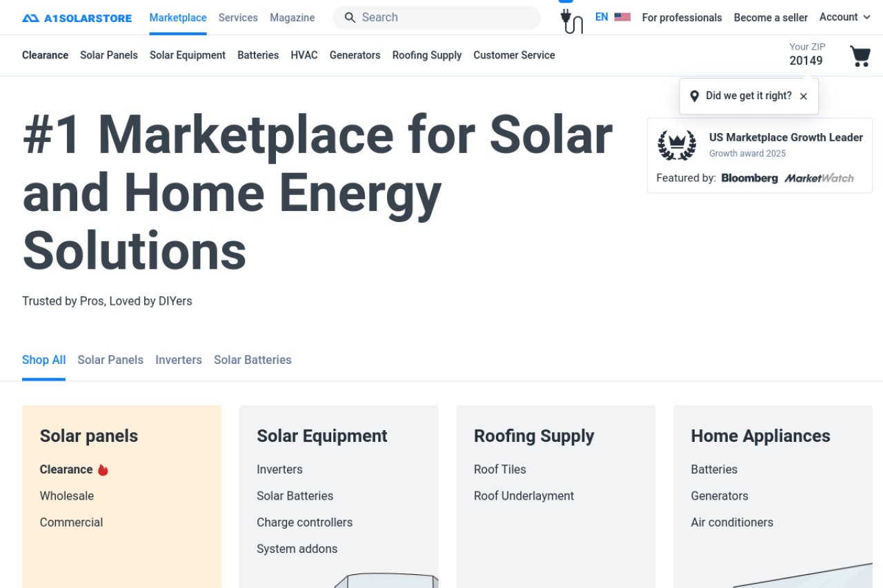Click the red flame Clearance icon
This screenshot has width=883, height=588.
pyautogui.click(x=103, y=470)
